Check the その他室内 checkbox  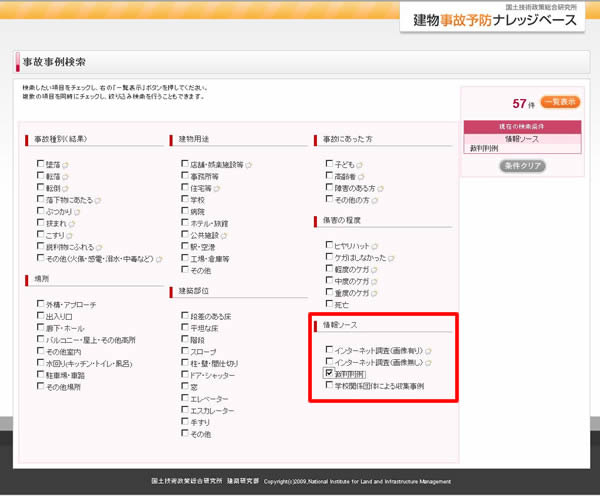(x=40, y=351)
